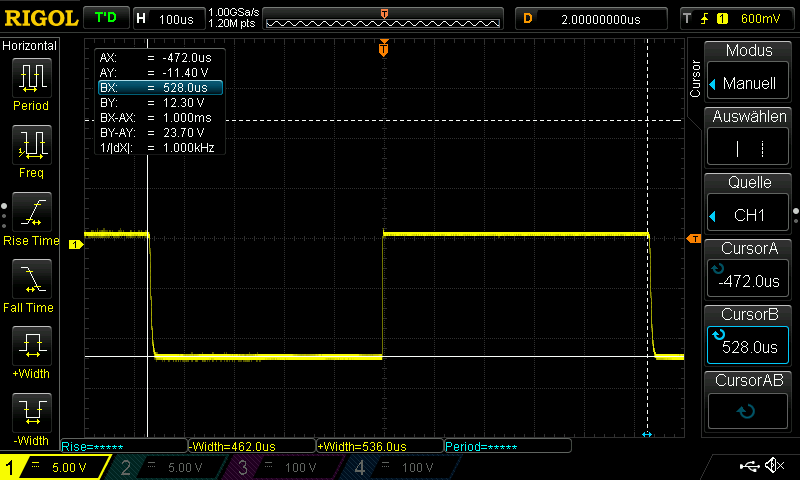Click the Cursor side menu tab

click(695, 78)
